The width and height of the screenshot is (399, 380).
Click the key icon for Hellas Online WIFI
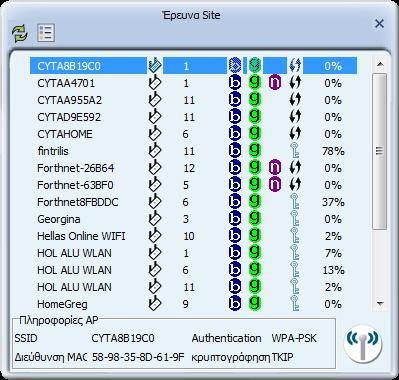294,236
